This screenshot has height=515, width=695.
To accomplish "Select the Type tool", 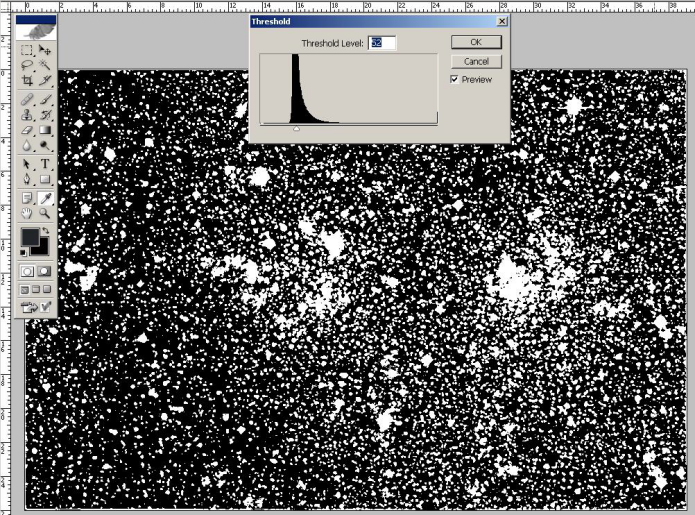I will tap(44, 164).
